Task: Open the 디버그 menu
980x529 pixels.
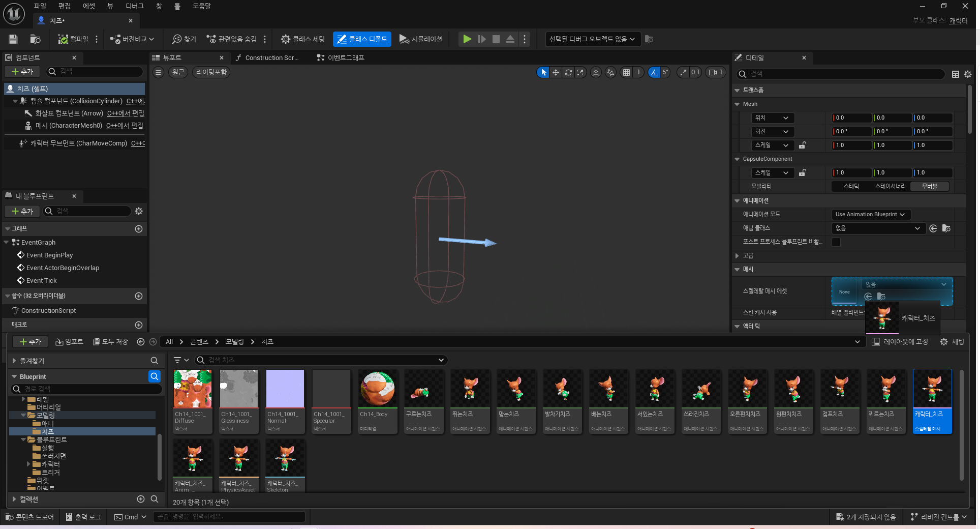Action: 135,6
